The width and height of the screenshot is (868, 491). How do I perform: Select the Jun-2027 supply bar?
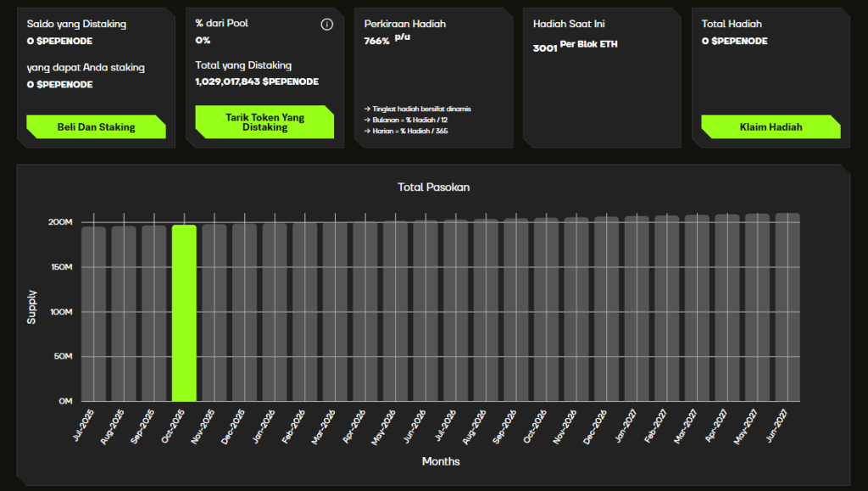point(787,307)
